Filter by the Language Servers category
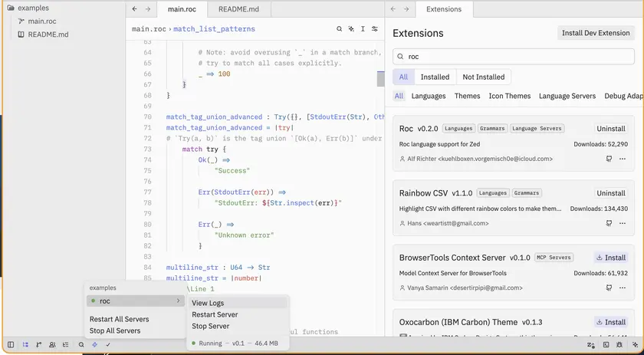 pyautogui.click(x=567, y=96)
